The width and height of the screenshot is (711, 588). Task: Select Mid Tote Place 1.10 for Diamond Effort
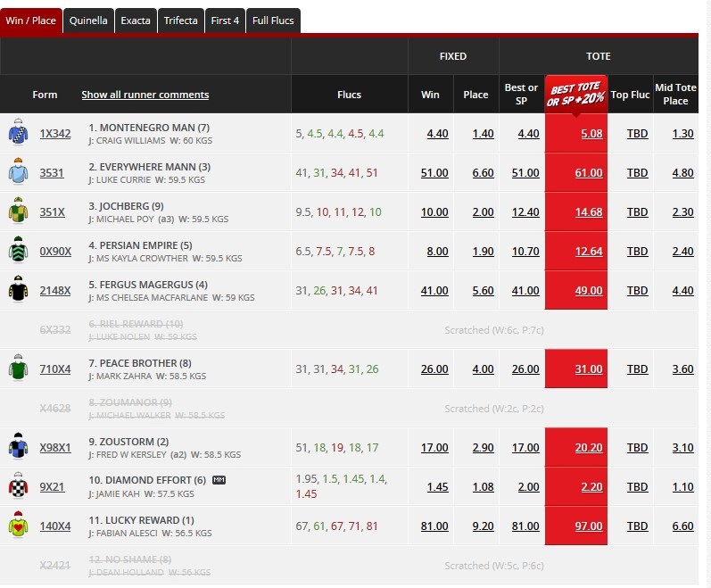(x=682, y=487)
